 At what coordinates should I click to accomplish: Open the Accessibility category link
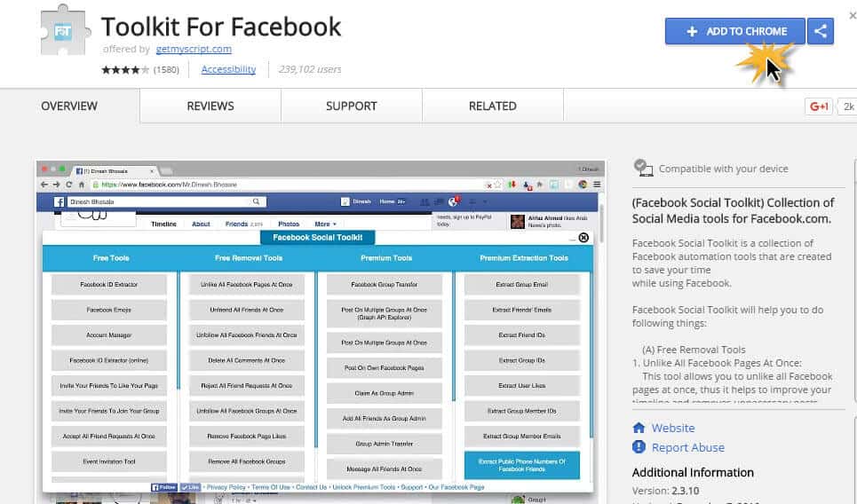tap(228, 69)
